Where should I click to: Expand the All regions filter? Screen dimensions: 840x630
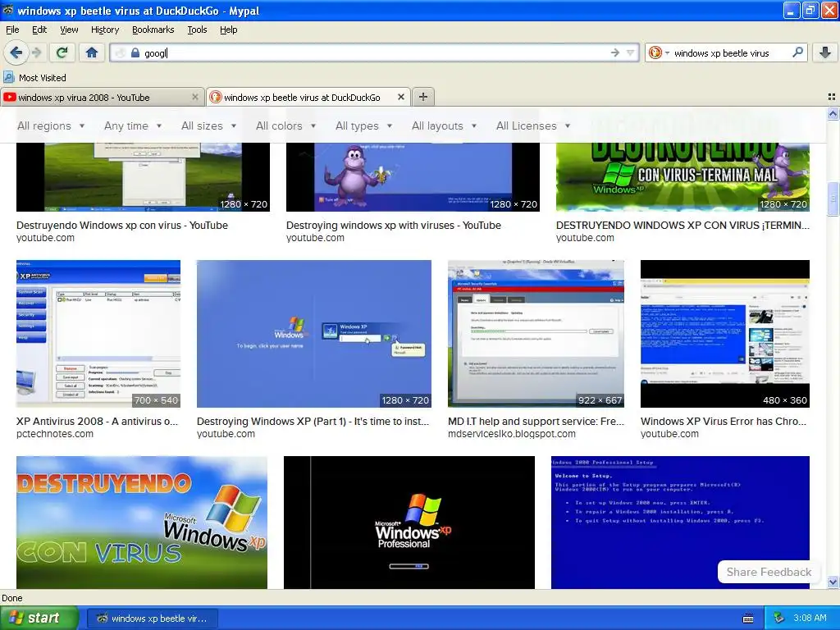coord(51,126)
